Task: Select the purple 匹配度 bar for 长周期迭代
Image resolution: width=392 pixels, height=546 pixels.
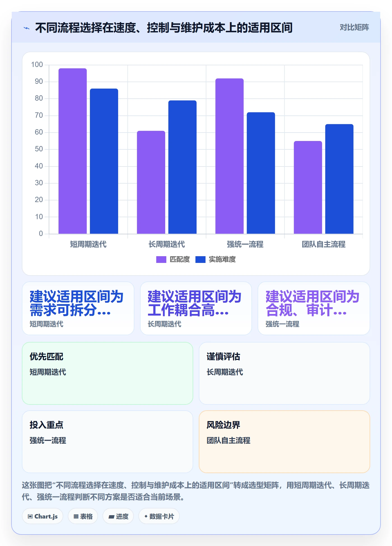Action: (x=151, y=182)
